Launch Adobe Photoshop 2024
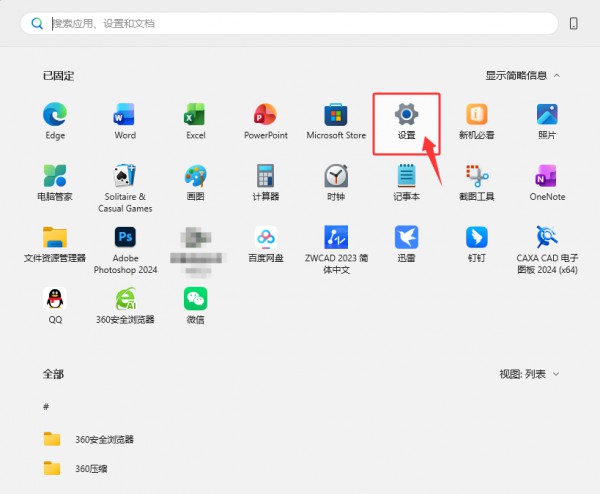This screenshot has height=494, width=600. [x=125, y=249]
